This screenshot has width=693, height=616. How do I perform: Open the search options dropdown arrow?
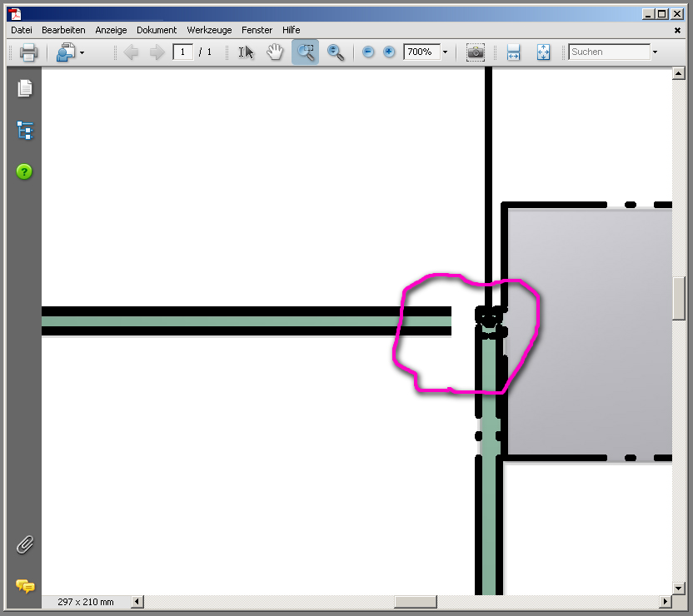pyautogui.click(x=655, y=52)
